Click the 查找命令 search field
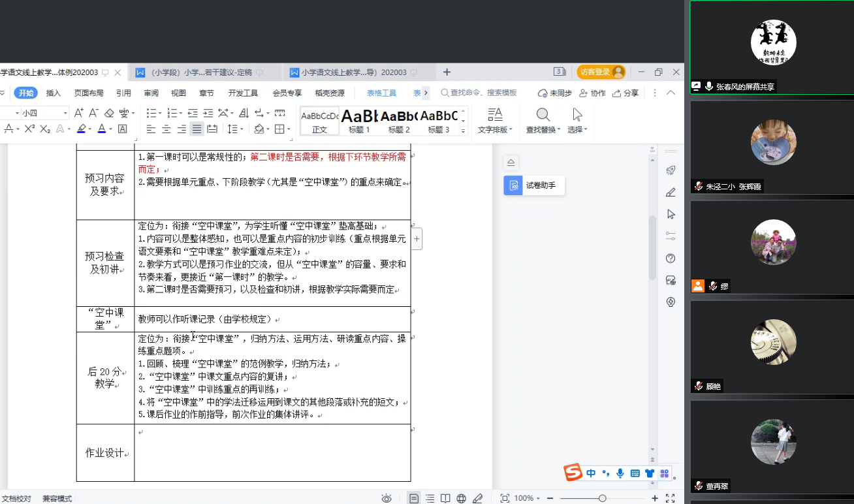Screen dimensions: 854x504 [480, 93]
